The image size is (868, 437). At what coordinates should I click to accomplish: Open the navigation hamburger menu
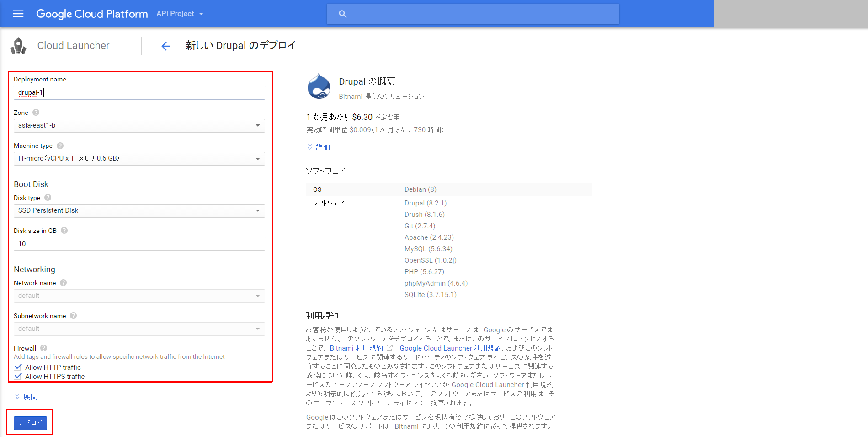point(18,13)
